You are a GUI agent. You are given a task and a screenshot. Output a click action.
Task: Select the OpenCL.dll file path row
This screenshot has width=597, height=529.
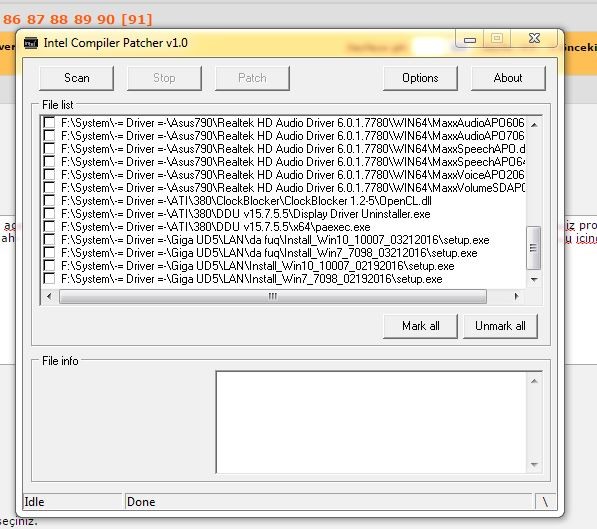(x=246, y=201)
